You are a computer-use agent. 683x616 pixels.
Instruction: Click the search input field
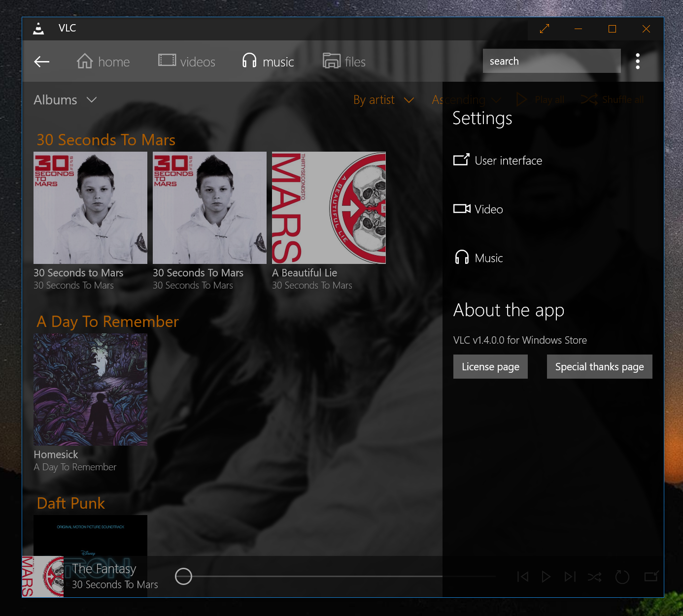click(x=551, y=61)
